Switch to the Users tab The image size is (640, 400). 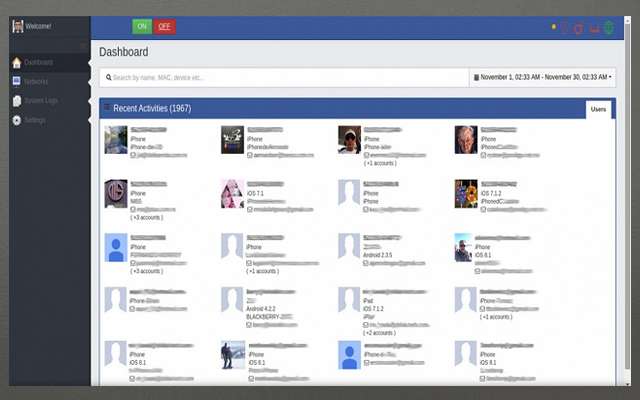[598, 109]
